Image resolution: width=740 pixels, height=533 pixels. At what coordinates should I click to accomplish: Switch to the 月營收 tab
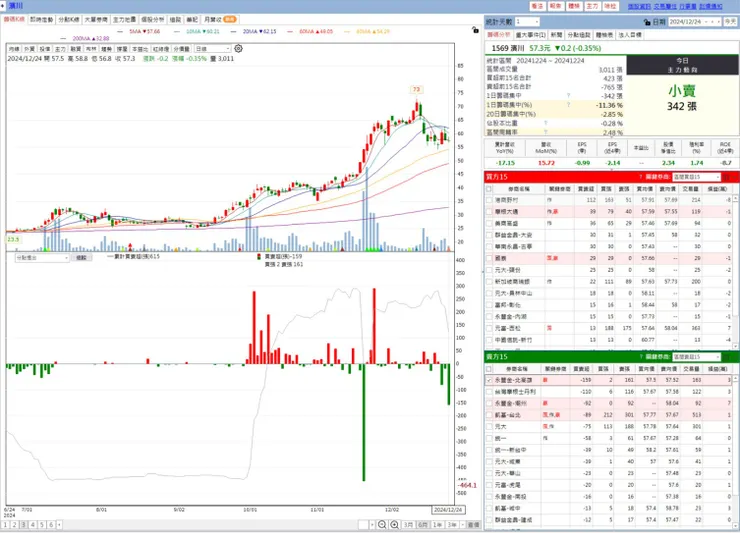(x=219, y=19)
